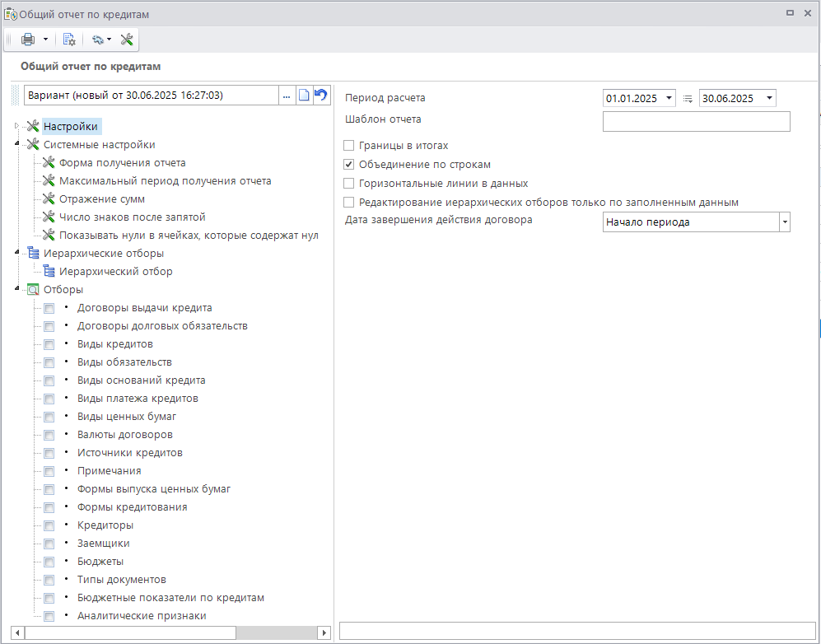Tick 'Горизонтальные линии в данных' checkbox
The image size is (821, 644).
click(x=349, y=184)
